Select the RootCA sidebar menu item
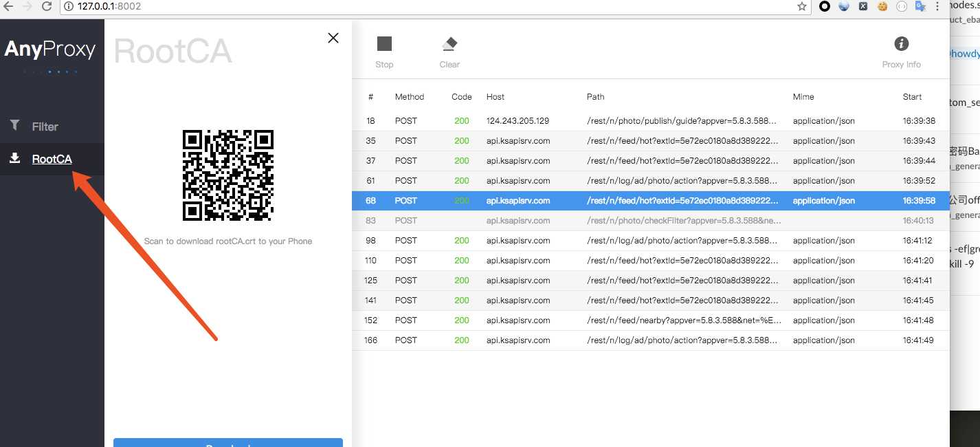Viewport: 980px width, 447px height. point(52,159)
